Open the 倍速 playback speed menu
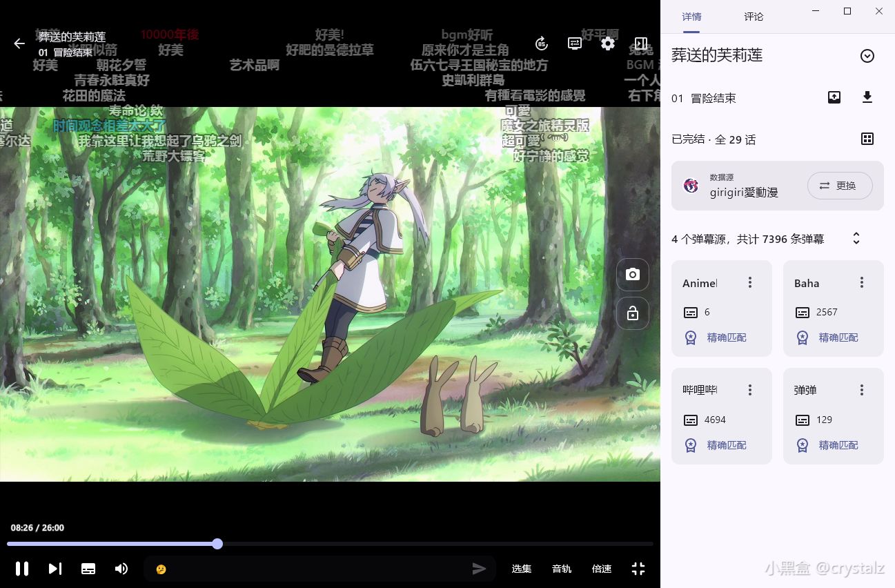Viewport: 895px width, 588px height. point(602,569)
